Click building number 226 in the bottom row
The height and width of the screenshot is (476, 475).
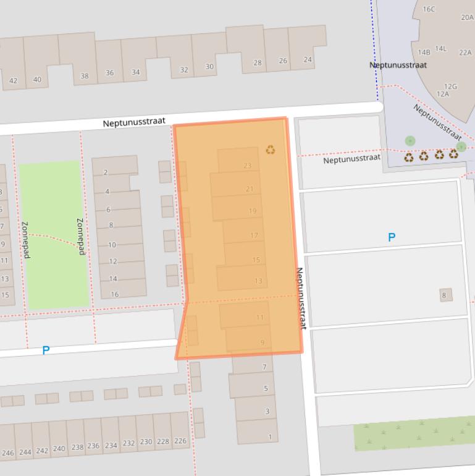[180, 441]
